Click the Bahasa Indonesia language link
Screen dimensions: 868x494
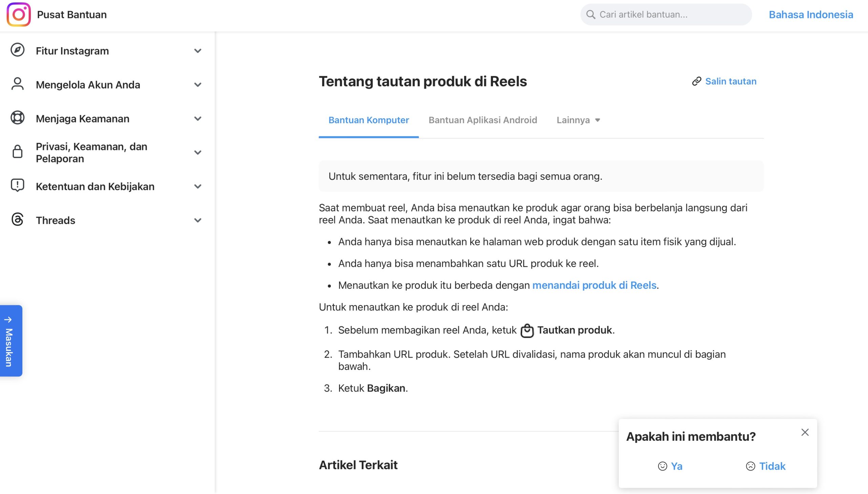(811, 15)
